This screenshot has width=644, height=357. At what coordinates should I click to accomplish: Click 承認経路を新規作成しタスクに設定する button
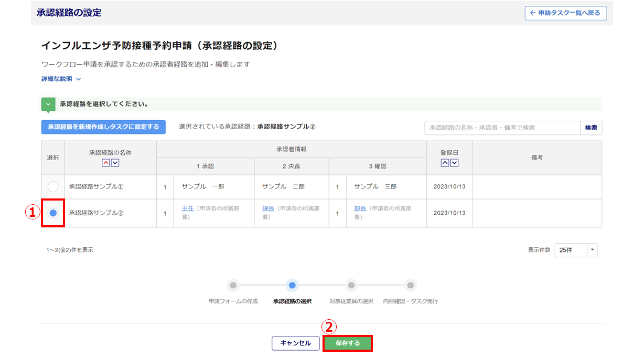103,127
